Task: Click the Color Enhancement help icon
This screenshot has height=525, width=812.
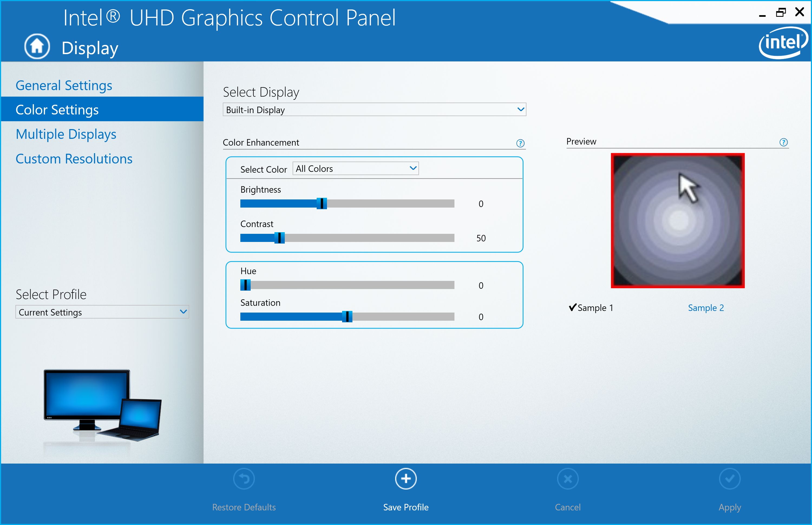Action: point(520,142)
